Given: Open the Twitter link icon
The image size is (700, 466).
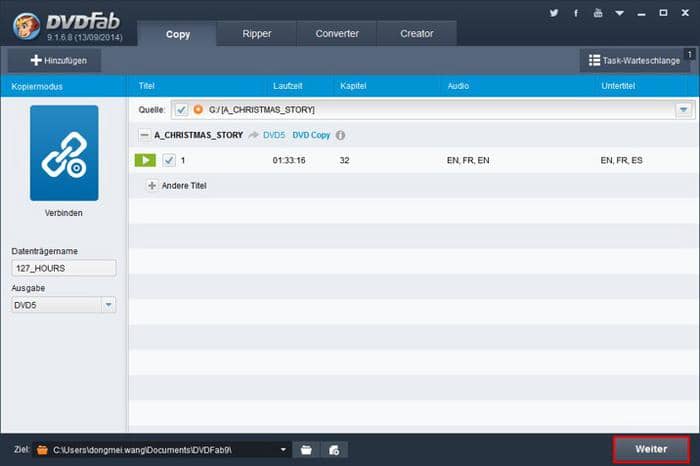Looking at the screenshot, I should pos(554,13).
